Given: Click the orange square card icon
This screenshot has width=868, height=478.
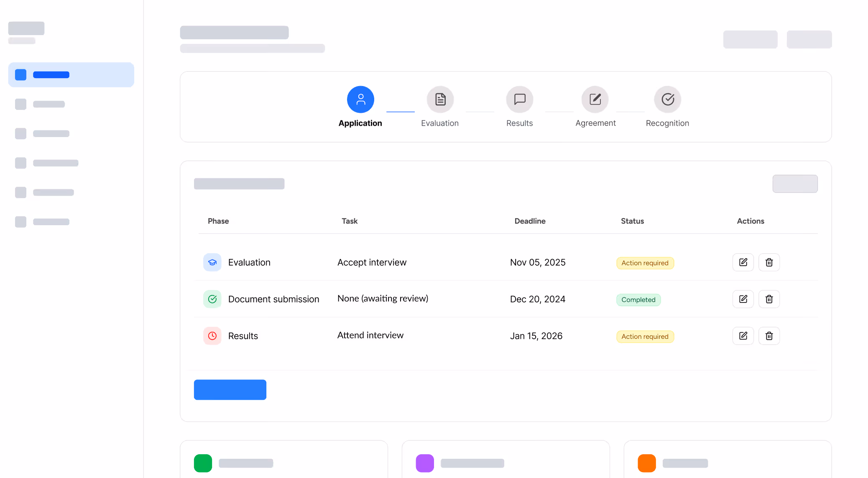Looking at the screenshot, I should (x=647, y=463).
